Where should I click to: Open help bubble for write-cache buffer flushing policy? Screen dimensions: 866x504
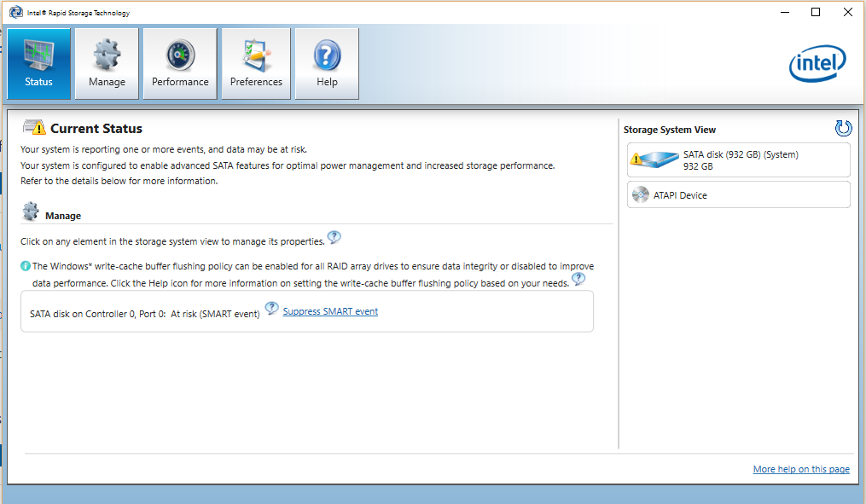pos(578,279)
